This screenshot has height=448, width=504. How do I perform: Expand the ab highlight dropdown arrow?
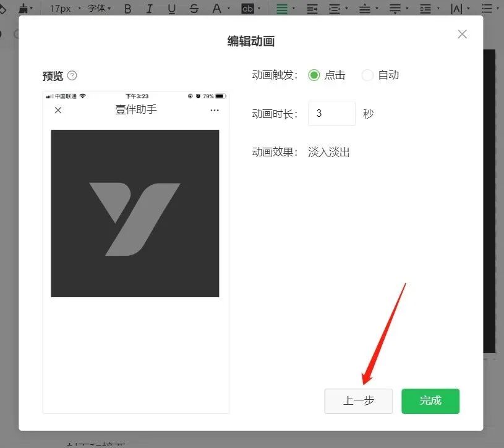tap(259, 9)
